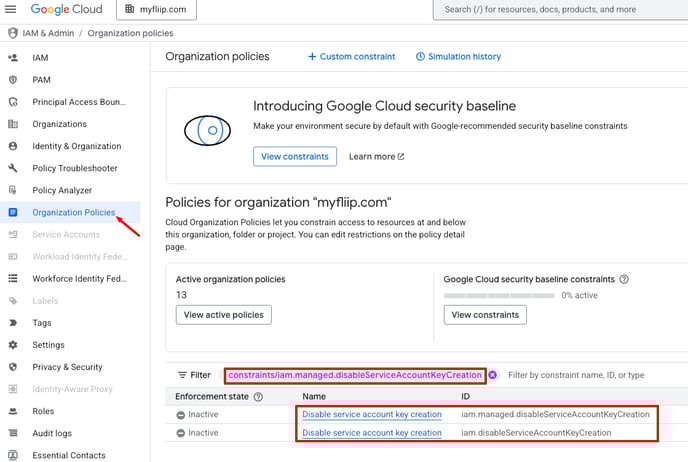Click the Organization Policies list icon

[13, 212]
